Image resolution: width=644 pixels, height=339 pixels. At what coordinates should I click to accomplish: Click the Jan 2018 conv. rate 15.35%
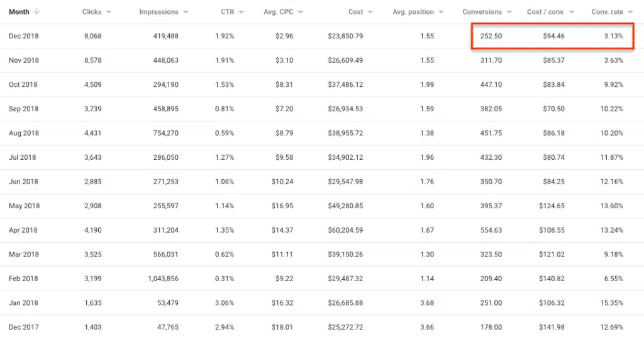click(611, 303)
